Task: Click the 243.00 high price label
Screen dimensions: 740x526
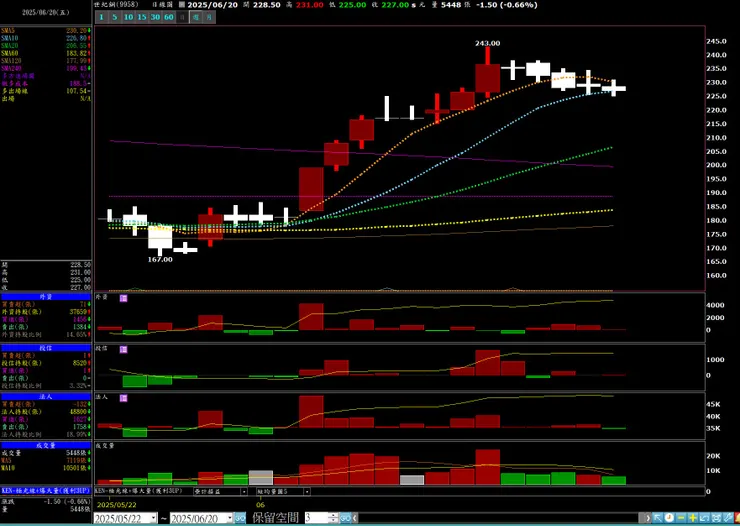Action: 488,43
